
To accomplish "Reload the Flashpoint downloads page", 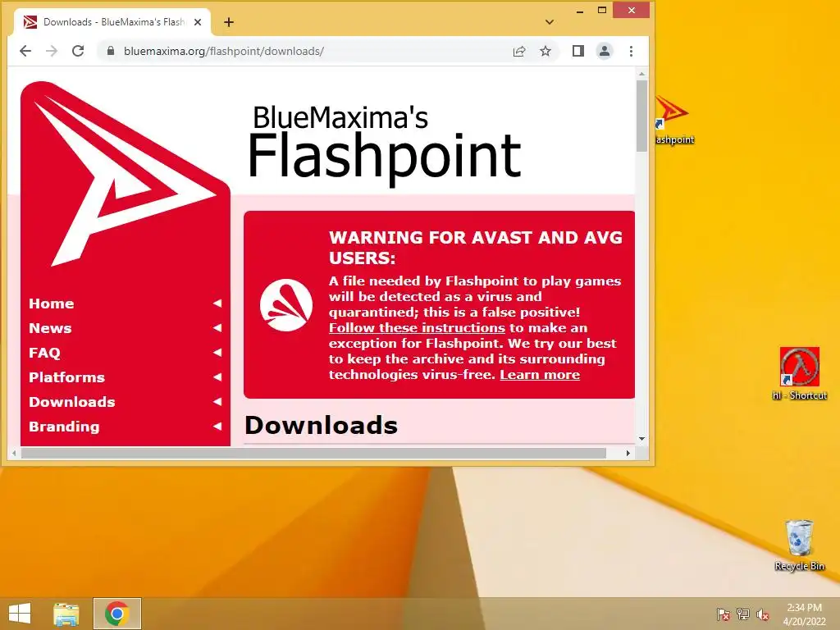I will click(x=78, y=51).
